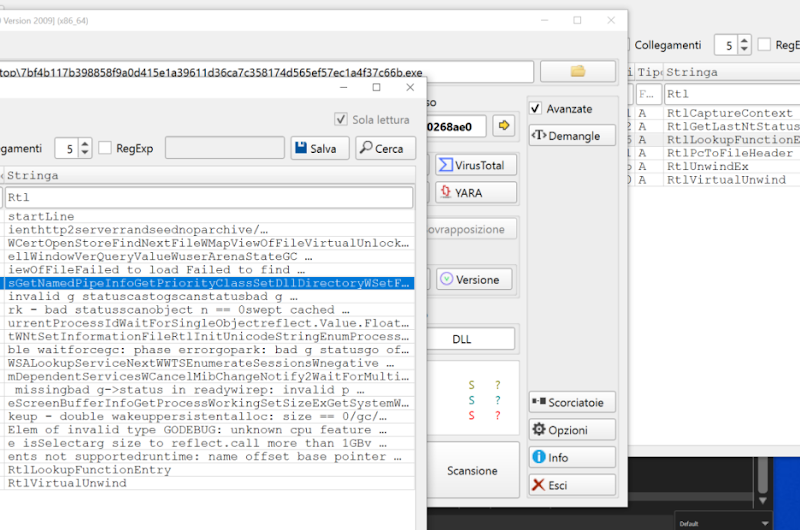800x530 pixels.
Task: Increase link count spinner in front window
Action: (x=85, y=144)
